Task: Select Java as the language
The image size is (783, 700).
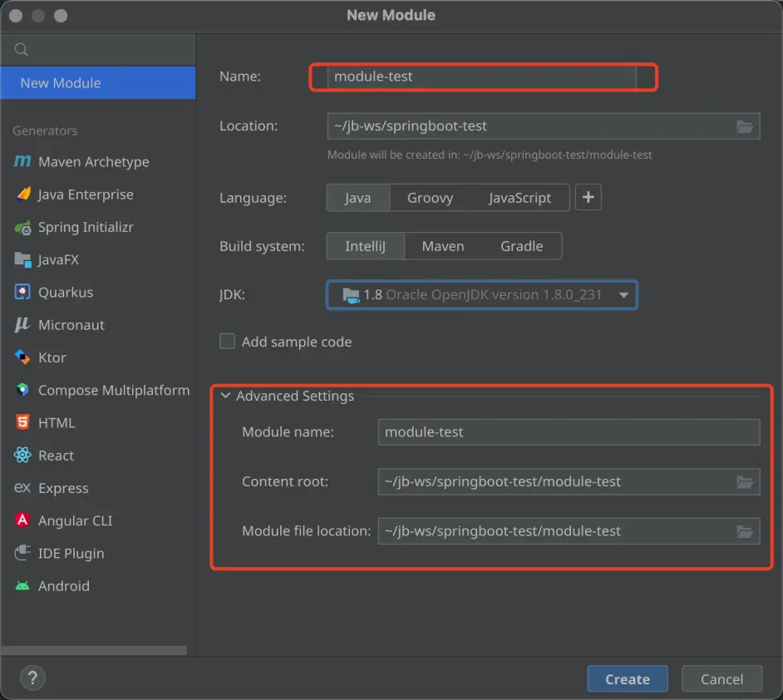Action: point(358,197)
